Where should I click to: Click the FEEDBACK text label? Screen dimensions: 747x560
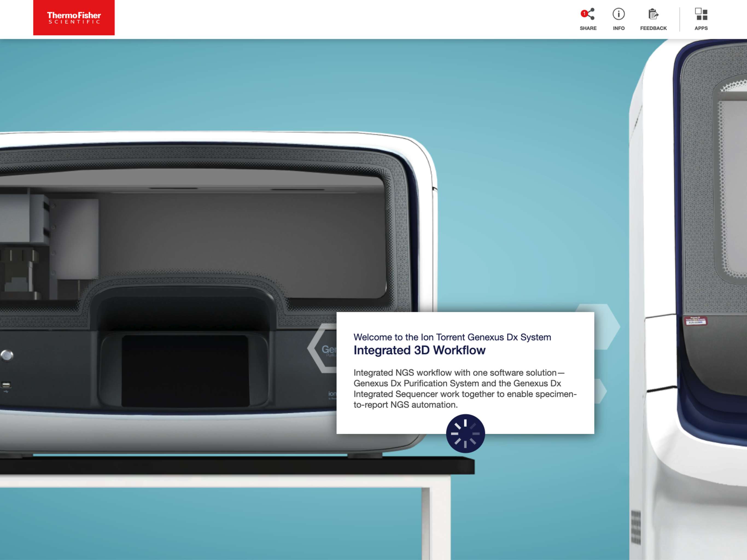[653, 28]
